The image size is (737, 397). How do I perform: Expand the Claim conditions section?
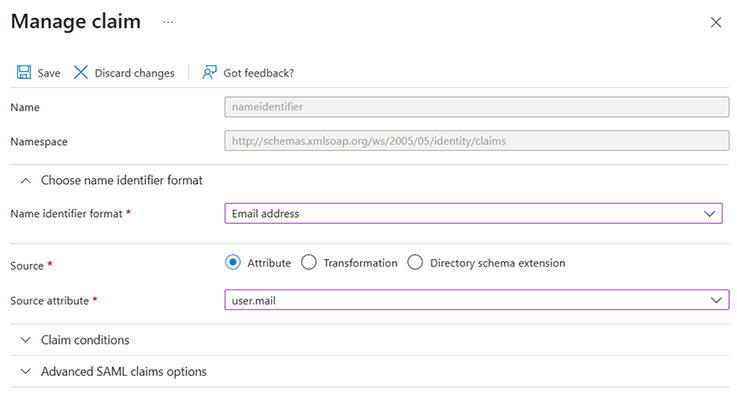tap(85, 340)
